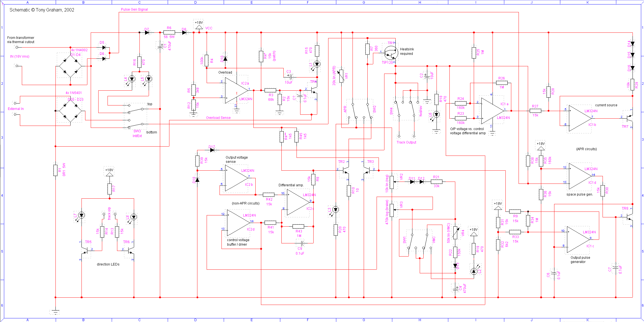Toggle the SW4 fwd/rev switch
The image size is (644, 322).
click(x=406, y=109)
